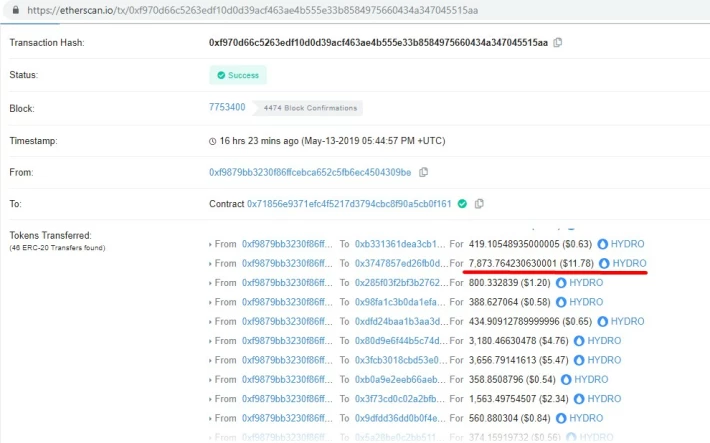Open sender address in the 7,873.76 row
The image size is (710, 443).
click(x=287, y=263)
